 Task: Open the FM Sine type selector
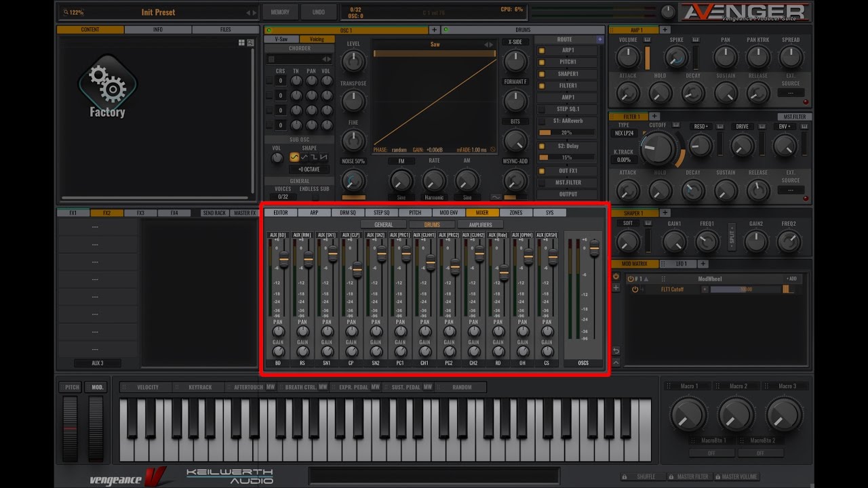[401, 197]
